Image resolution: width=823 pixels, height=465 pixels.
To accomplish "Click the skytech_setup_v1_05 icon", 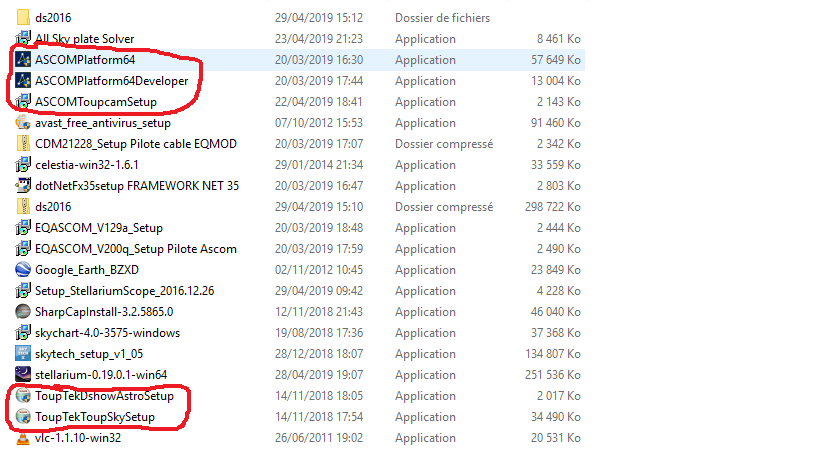I will click(x=24, y=353).
